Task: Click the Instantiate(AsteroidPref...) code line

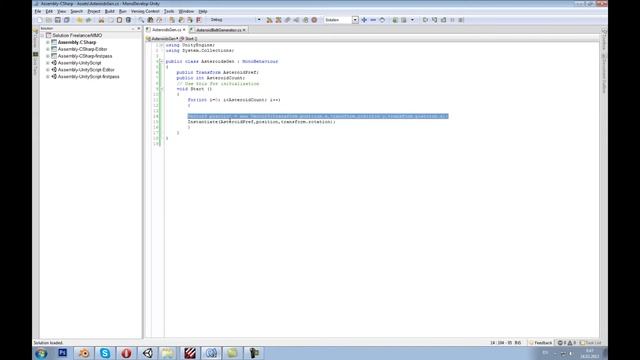Action: (261, 122)
